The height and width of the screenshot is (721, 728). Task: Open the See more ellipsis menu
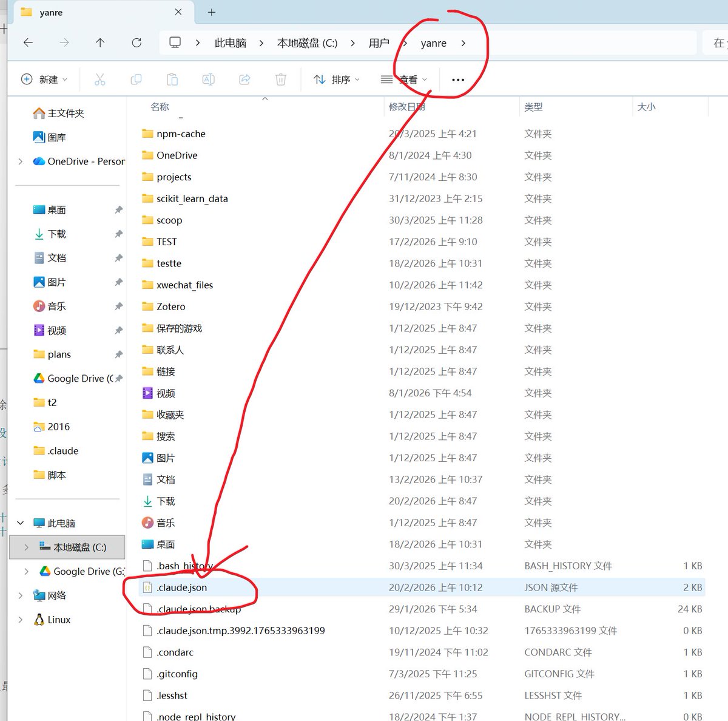[x=458, y=80]
